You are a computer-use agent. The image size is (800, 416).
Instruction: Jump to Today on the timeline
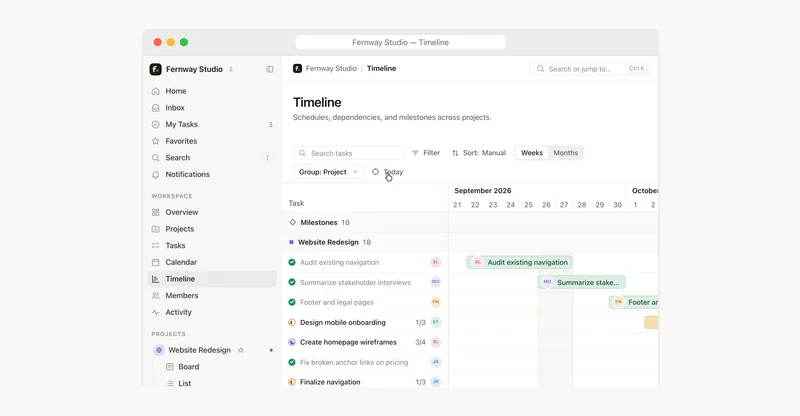click(388, 172)
